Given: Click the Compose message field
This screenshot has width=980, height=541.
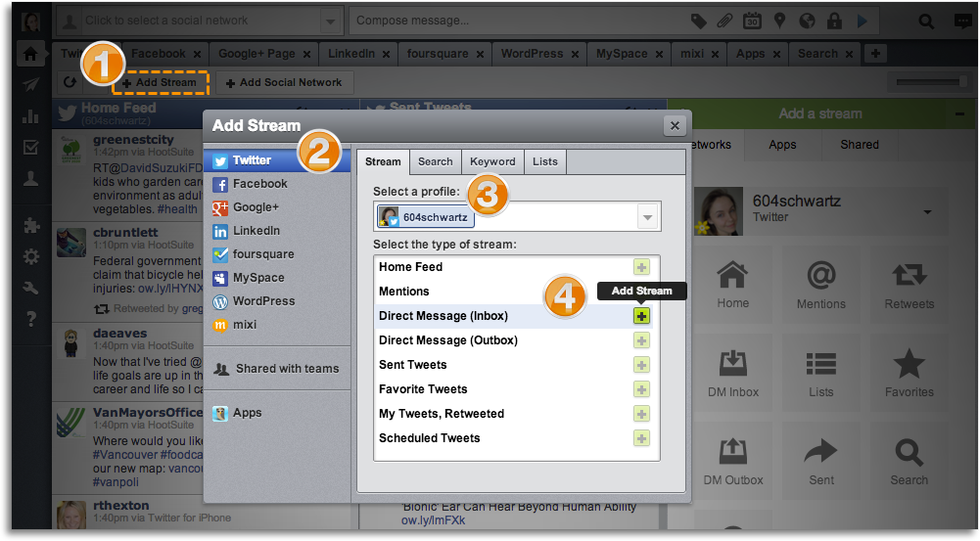Looking at the screenshot, I should (x=519, y=21).
